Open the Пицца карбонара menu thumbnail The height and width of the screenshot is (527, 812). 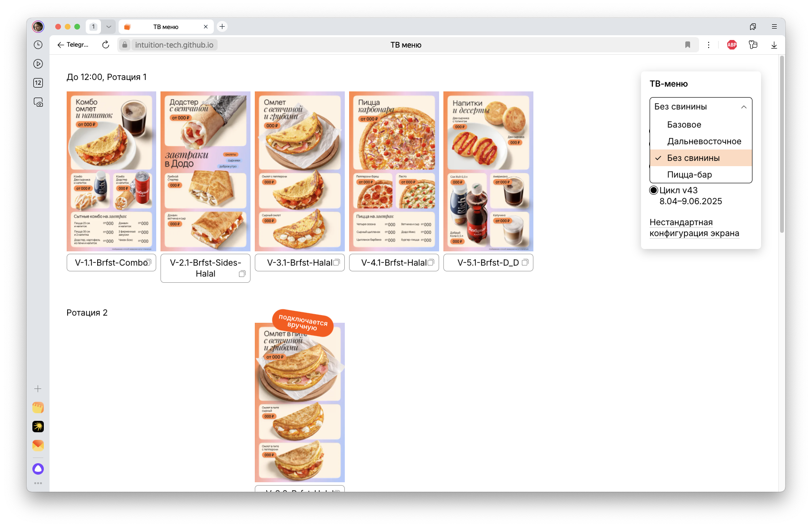(x=394, y=171)
